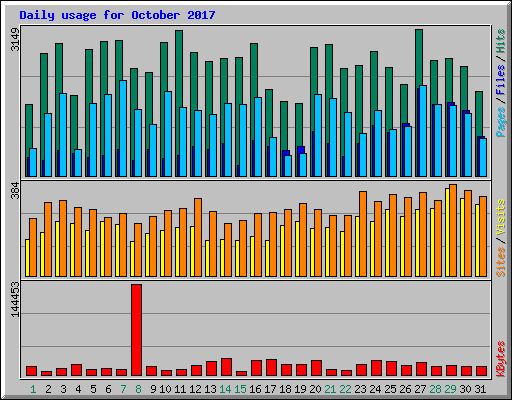
Task: Click day label 16 on the x-axis
Action: coord(255,389)
